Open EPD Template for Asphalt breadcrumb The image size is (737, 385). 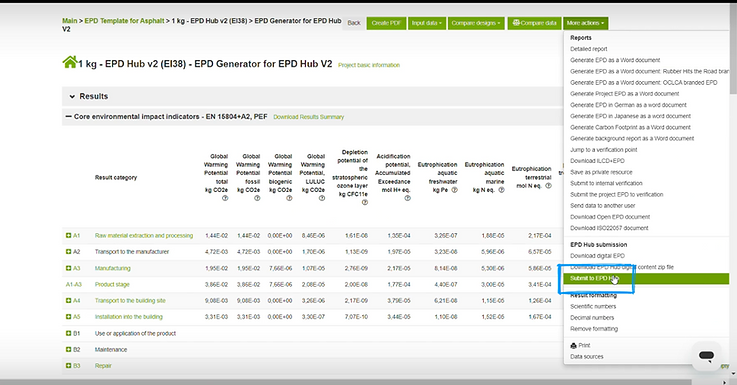125,21
